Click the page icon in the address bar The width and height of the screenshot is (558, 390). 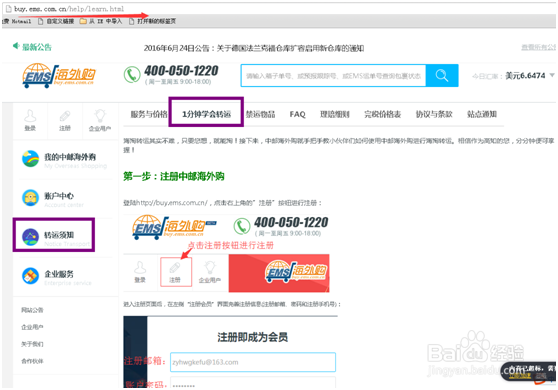(x=8, y=9)
